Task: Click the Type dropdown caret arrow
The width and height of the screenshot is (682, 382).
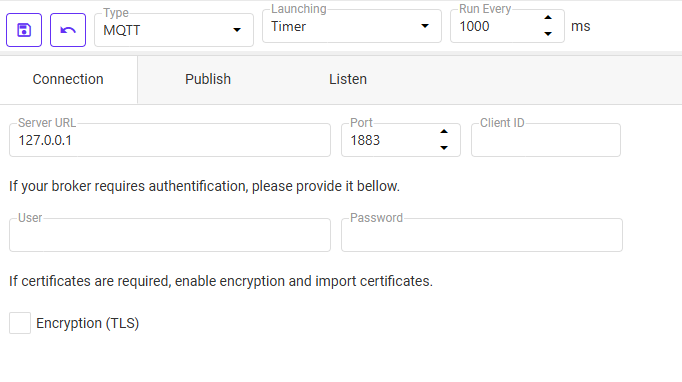Action: click(237, 30)
